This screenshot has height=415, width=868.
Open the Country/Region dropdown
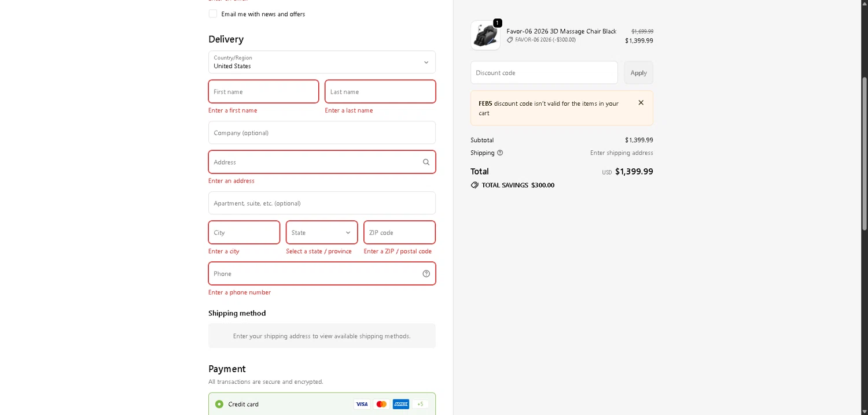(322, 62)
